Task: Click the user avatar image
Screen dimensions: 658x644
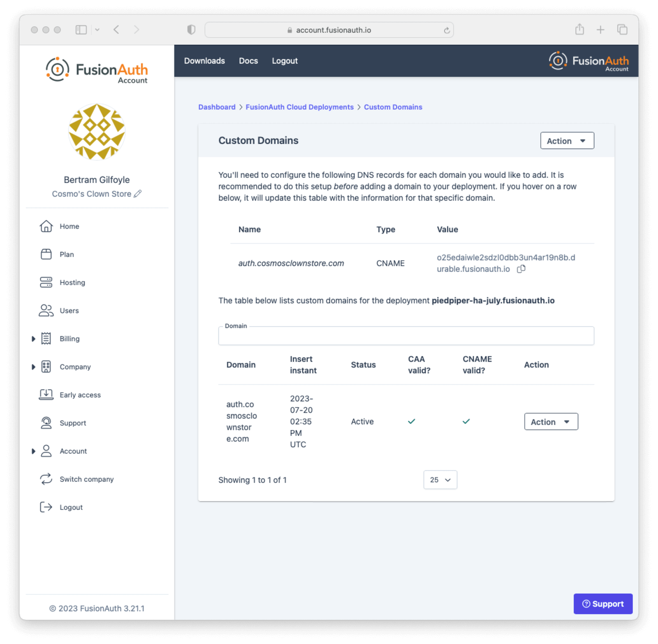Action: [97, 132]
